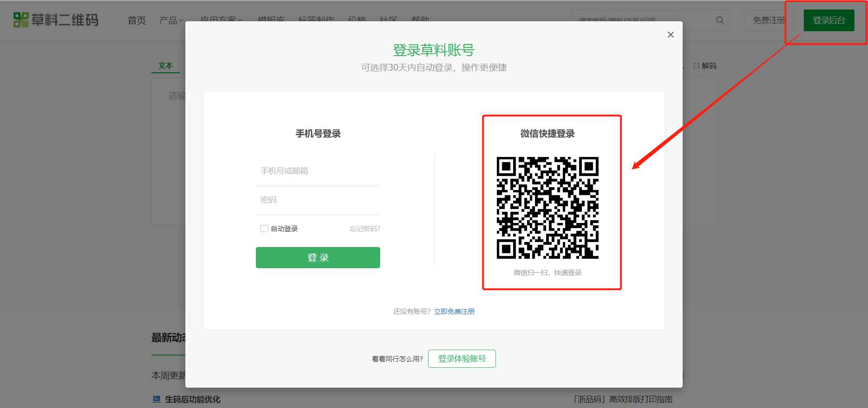Click the 草料二维码 logo
This screenshot has width=868, height=408.
56,20
